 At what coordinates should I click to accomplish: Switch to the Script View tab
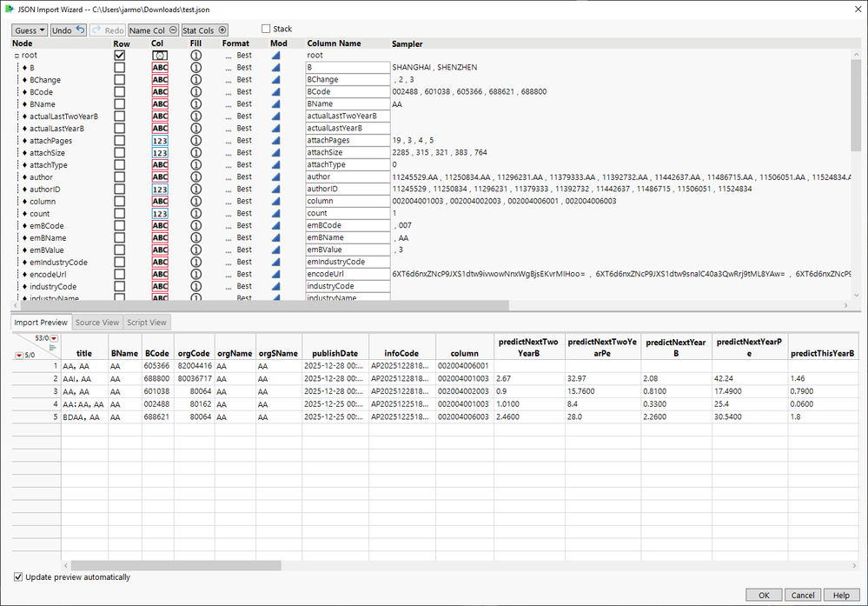coord(147,323)
